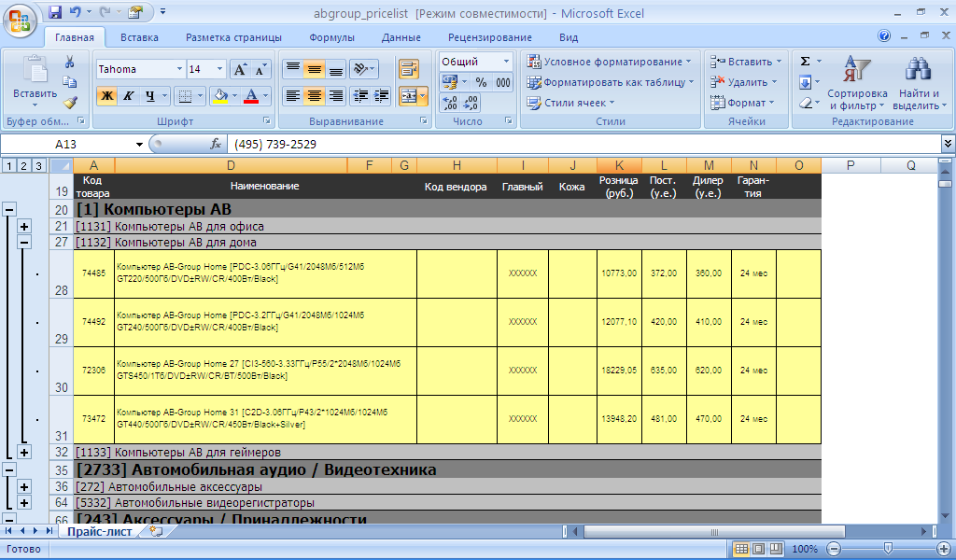Click the Cut scissors icon

tap(69, 62)
